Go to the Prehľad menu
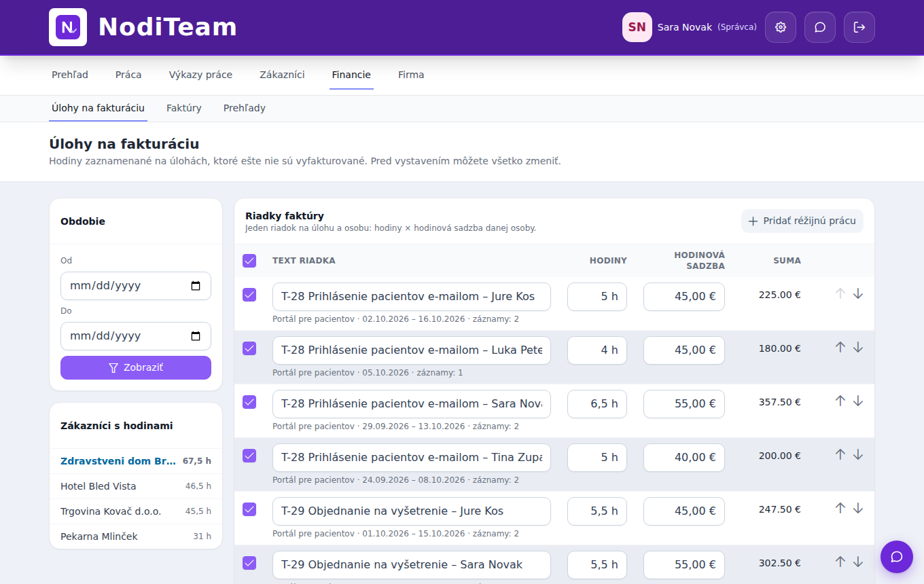The image size is (924, 584). click(70, 75)
